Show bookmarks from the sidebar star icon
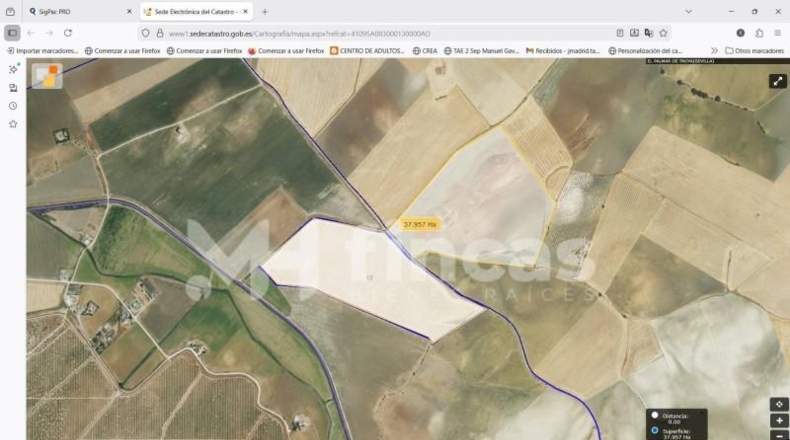The width and height of the screenshot is (790, 440). click(x=13, y=124)
